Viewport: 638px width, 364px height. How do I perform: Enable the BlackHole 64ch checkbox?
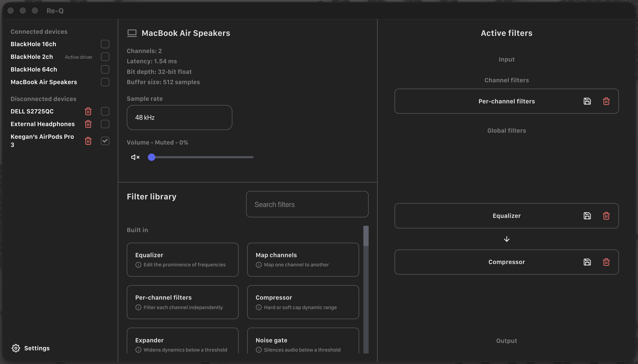[x=105, y=69]
